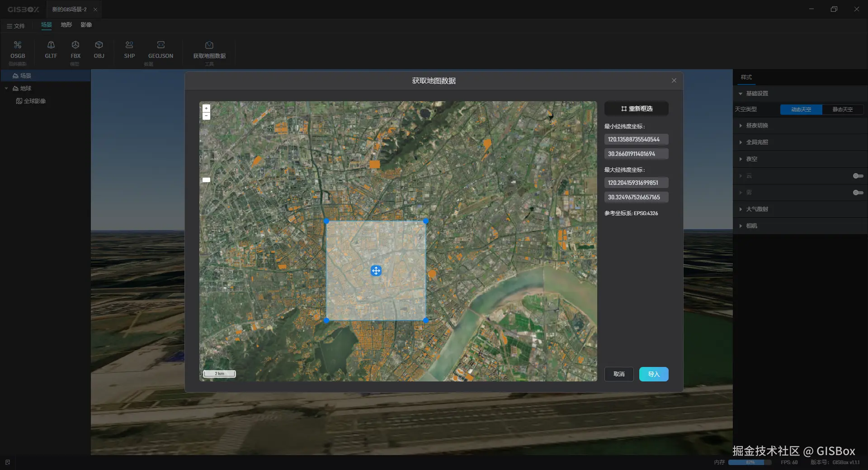Click the 导入 button

point(653,374)
